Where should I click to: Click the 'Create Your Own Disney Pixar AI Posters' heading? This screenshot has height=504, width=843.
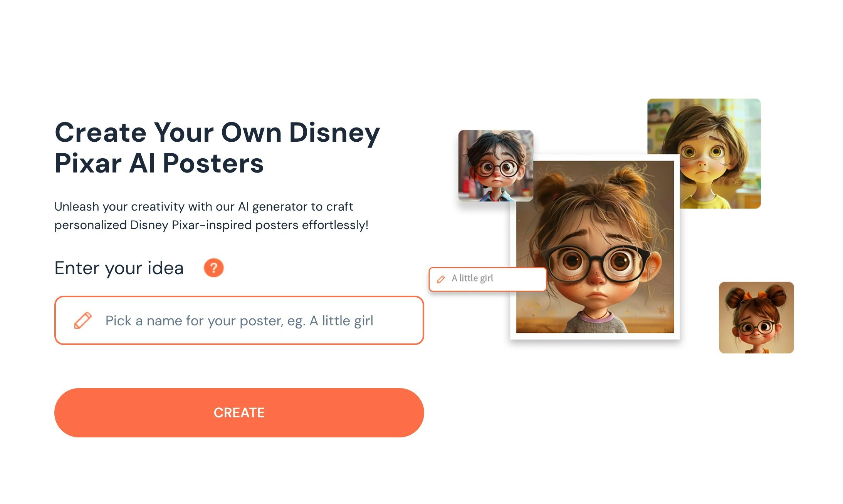pyautogui.click(x=217, y=147)
